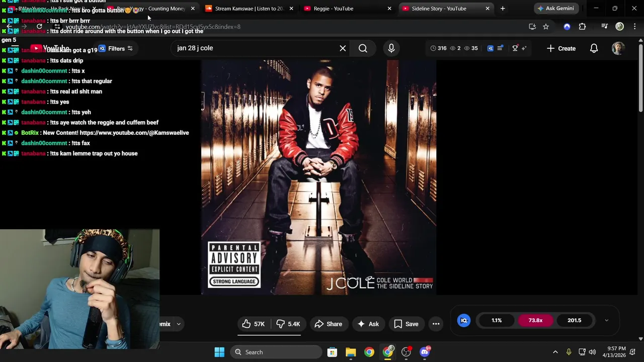This screenshot has height=362, width=644.
Task: Open YouTube notifications bell
Action: point(594,48)
